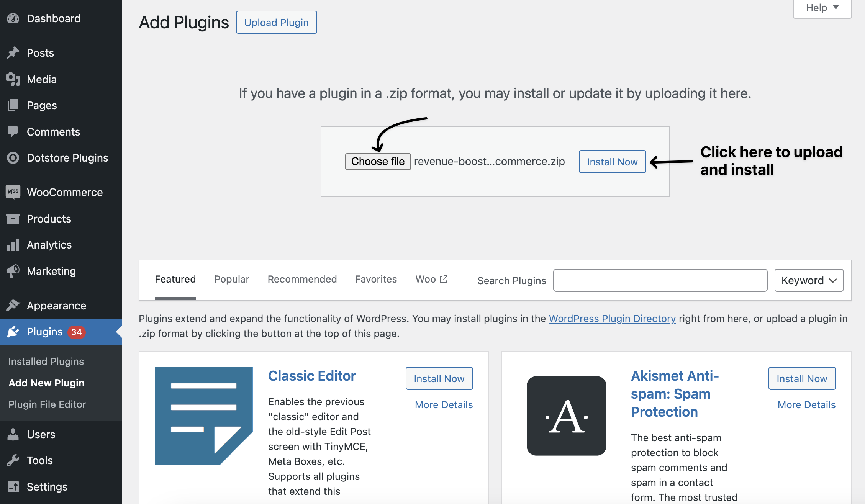Open the Classic Editor title link
The image size is (865, 504).
tap(312, 376)
